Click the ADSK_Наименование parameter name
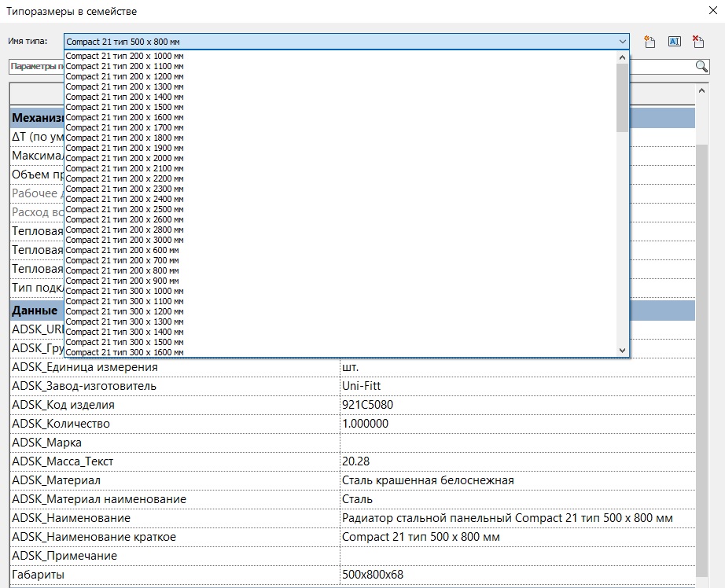Viewport: 725px width, 588px height. pyautogui.click(x=72, y=518)
